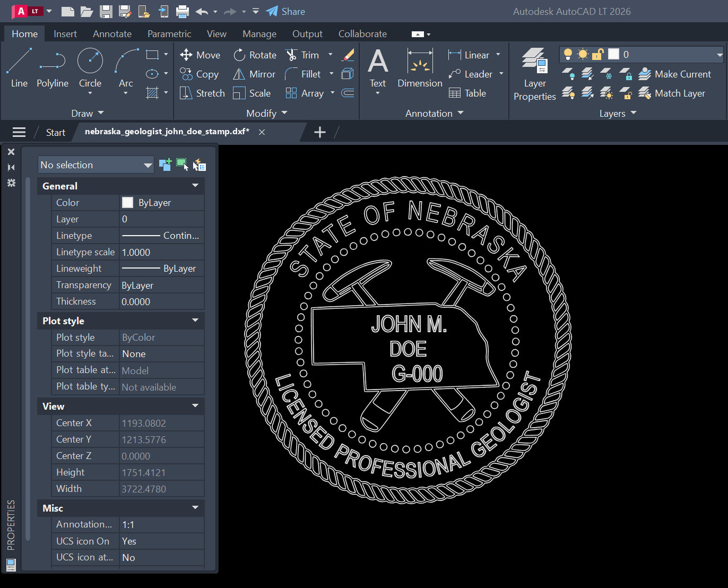Toggle layer 0 freeze sun icon

(x=583, y=54)
